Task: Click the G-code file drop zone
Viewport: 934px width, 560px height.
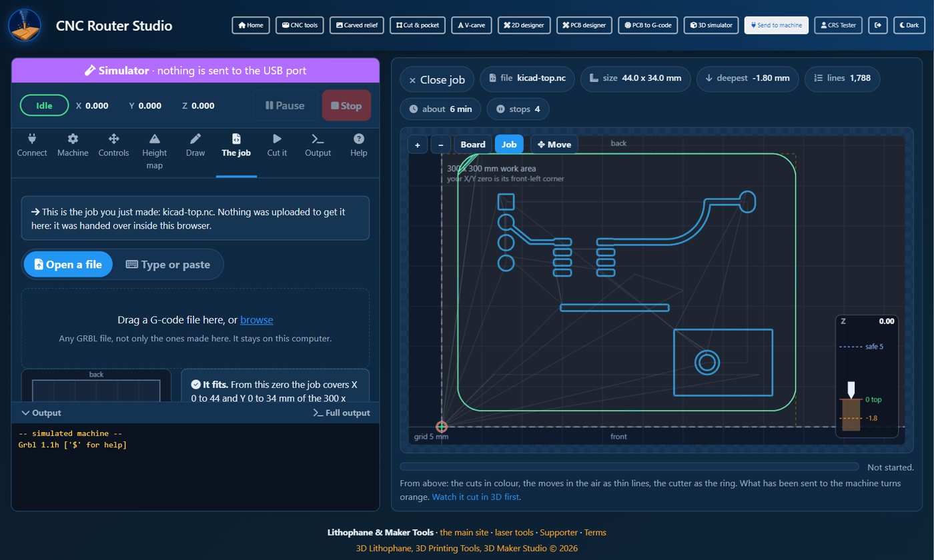Action: [x=195, y=329]
